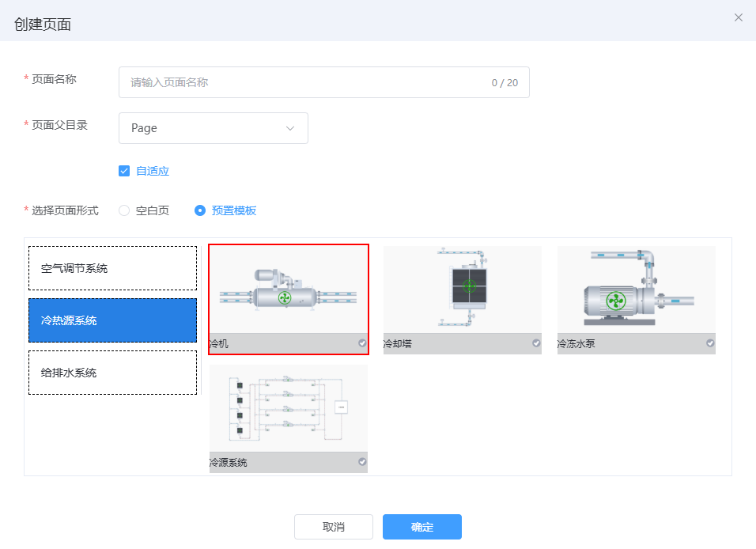Open the 页面父目录 Page dropdown

click(214, 128)
